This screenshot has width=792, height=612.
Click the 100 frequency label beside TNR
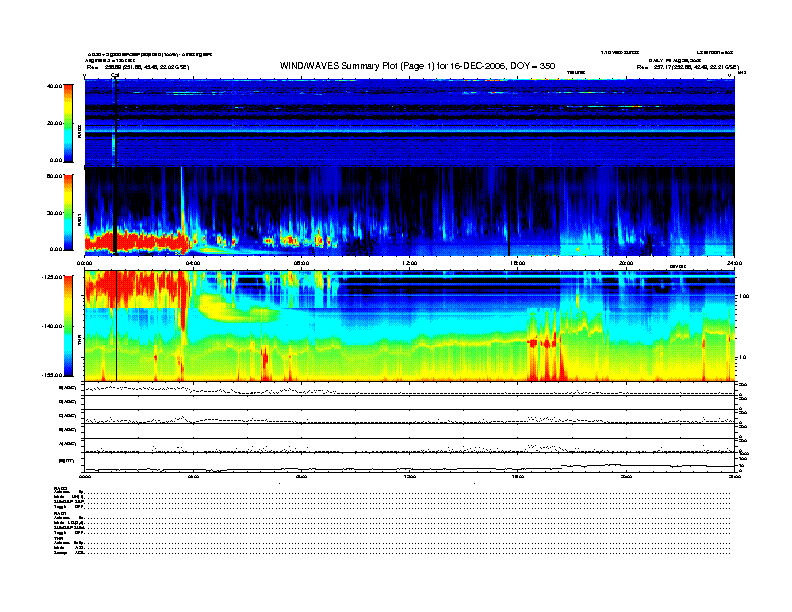(743, 296)
